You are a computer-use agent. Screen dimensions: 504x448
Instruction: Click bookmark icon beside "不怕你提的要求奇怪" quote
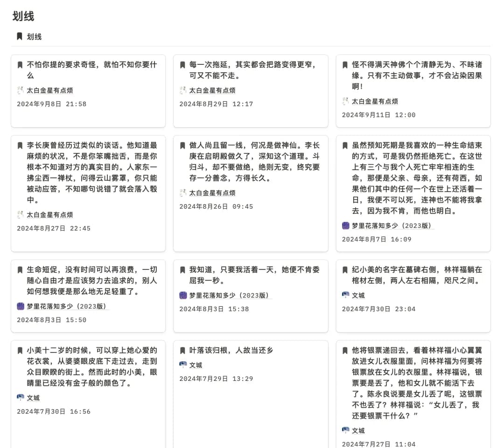tap(20, 65)
